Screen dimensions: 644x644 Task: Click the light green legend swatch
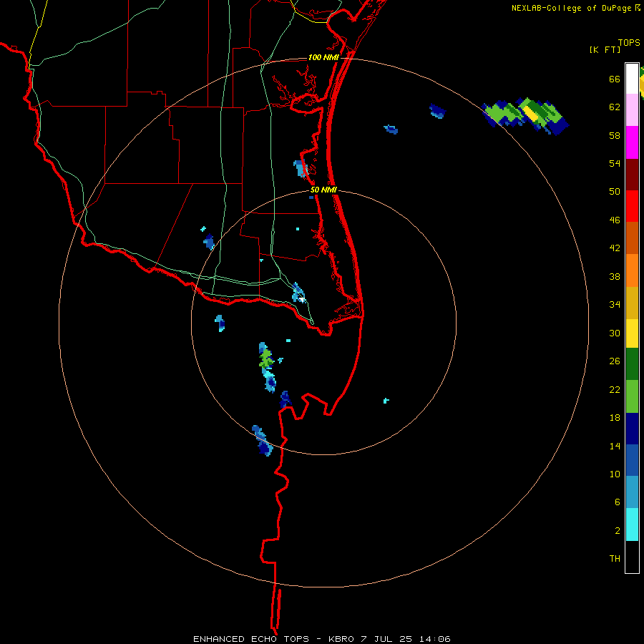coord(632,396)
